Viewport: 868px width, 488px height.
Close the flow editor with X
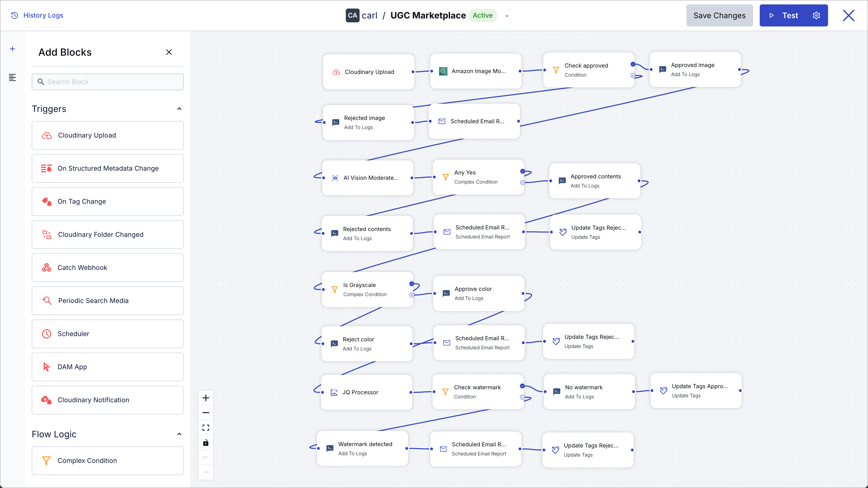pyautogui.click(x=848, y=15)
